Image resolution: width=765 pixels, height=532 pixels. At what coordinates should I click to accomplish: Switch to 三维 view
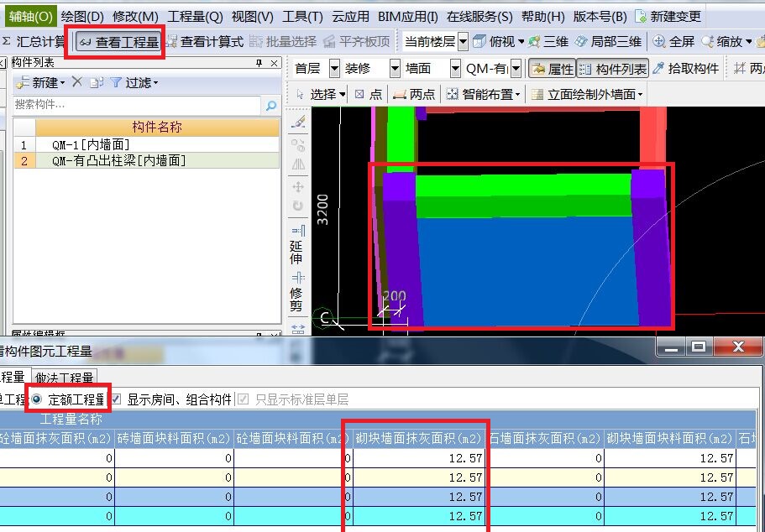point(548,42)
